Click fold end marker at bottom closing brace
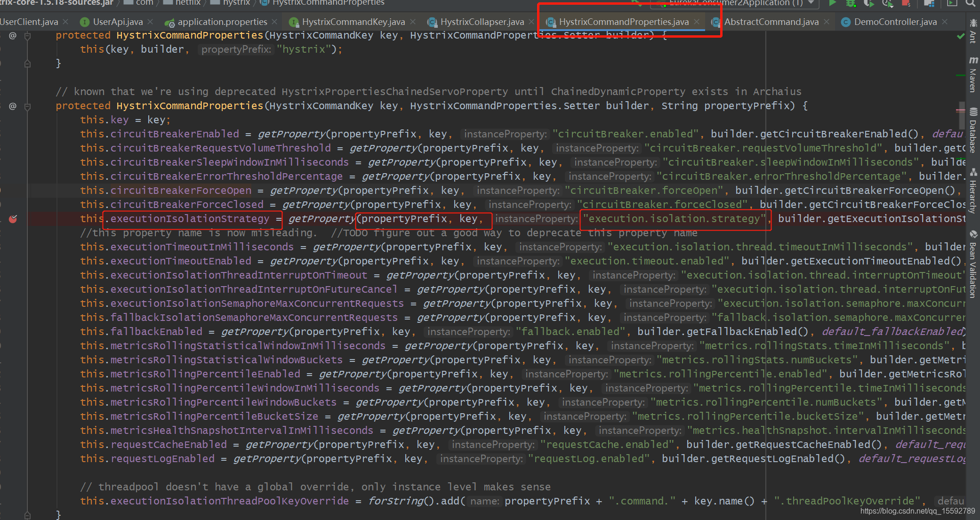Viewport: 980px width, 520px height. [x=28, y=515]
